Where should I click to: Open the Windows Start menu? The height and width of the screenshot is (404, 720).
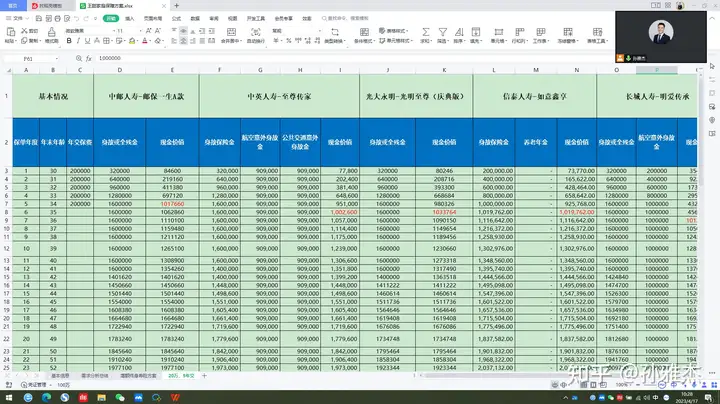[9, 398]
